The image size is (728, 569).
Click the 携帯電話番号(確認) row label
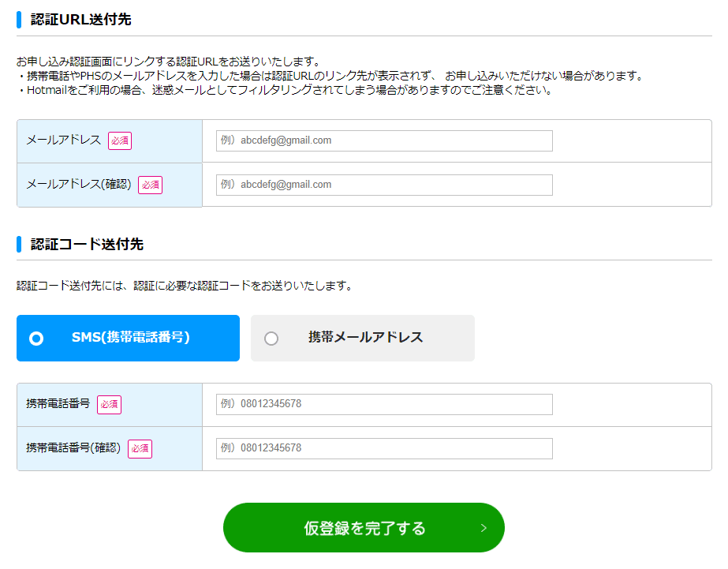pos(73,447)
